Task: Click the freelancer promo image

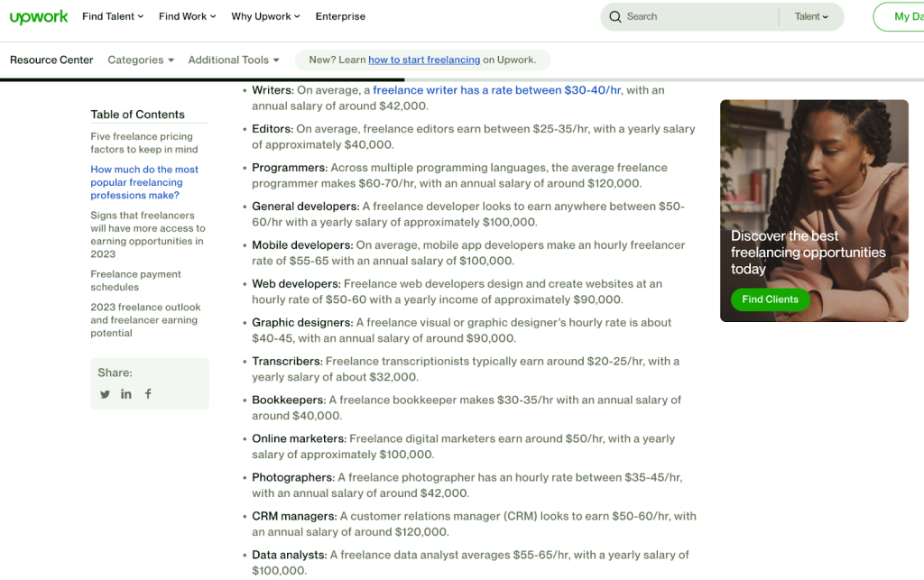Action: (x=814, y=162)
